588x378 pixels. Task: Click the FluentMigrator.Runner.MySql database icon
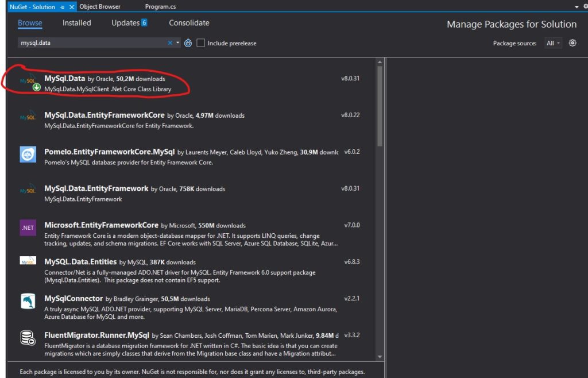[x=28, y=338]
